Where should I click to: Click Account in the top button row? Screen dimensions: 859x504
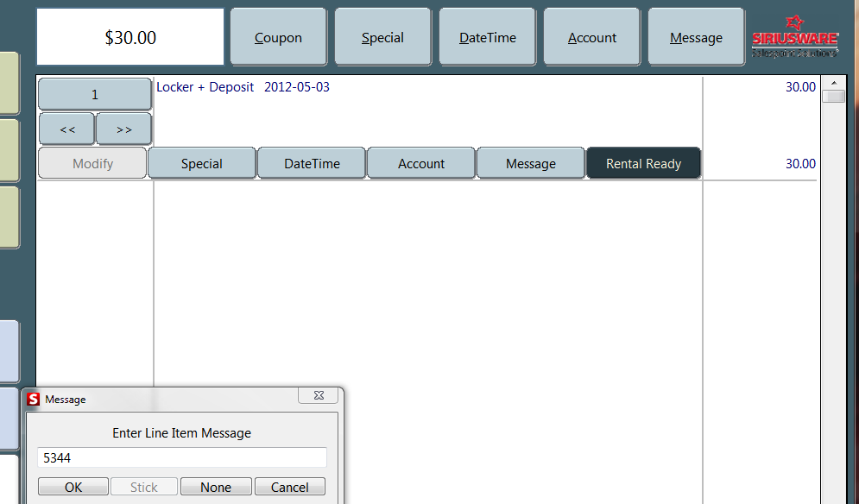click(591, 36)
